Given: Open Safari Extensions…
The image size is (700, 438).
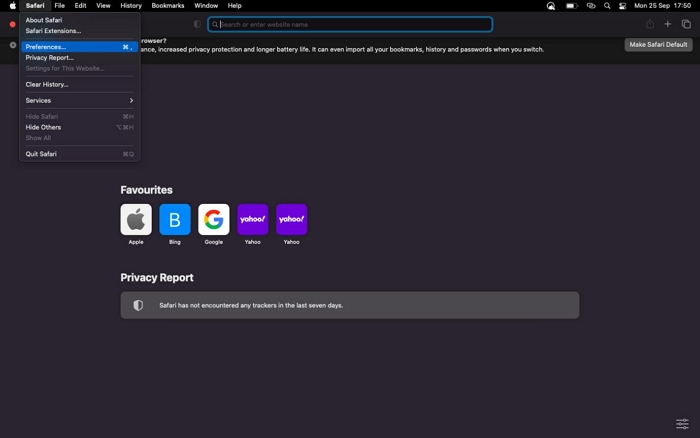Looking at the screenshot, I should (79, 31).
